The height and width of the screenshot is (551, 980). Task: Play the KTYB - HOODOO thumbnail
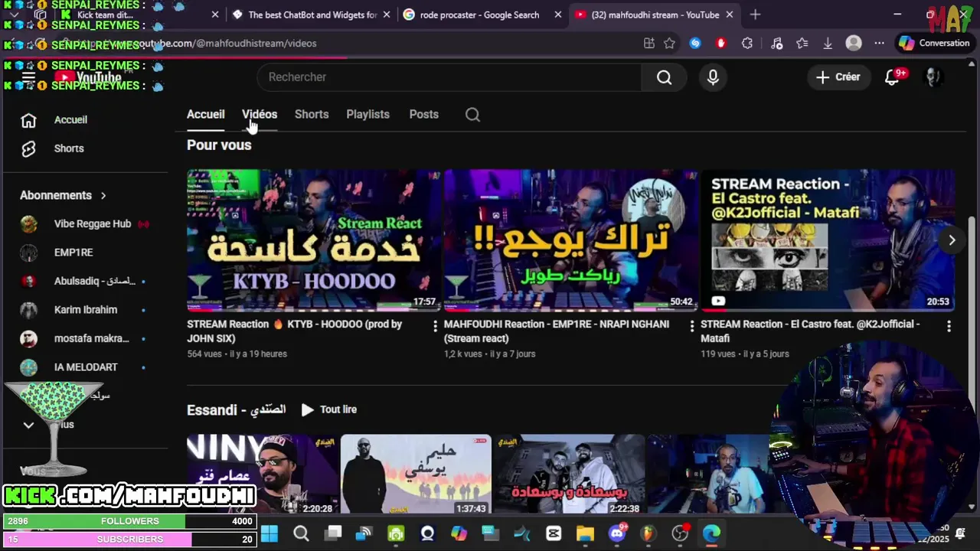313,240
